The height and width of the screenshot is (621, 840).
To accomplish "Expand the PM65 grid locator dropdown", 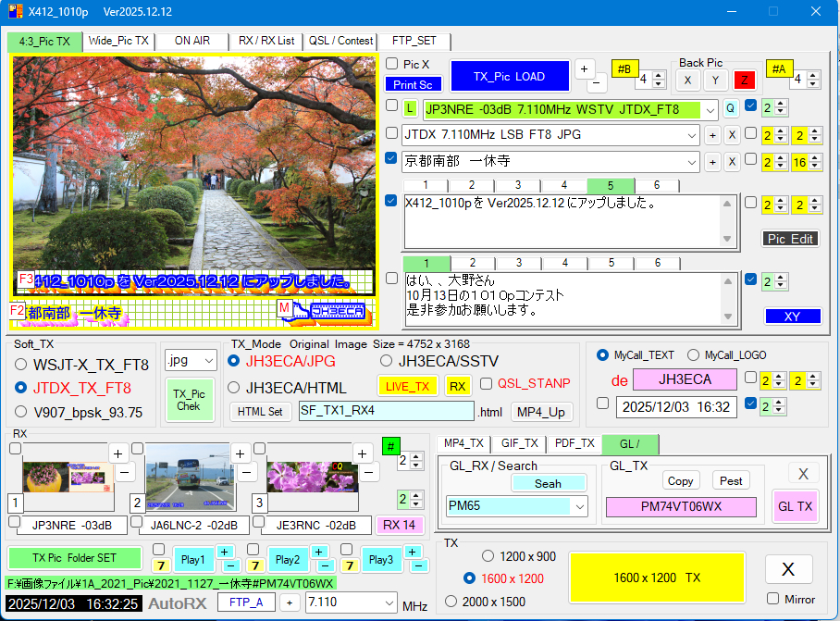I will pyautogui.click(x=579, y=507).
